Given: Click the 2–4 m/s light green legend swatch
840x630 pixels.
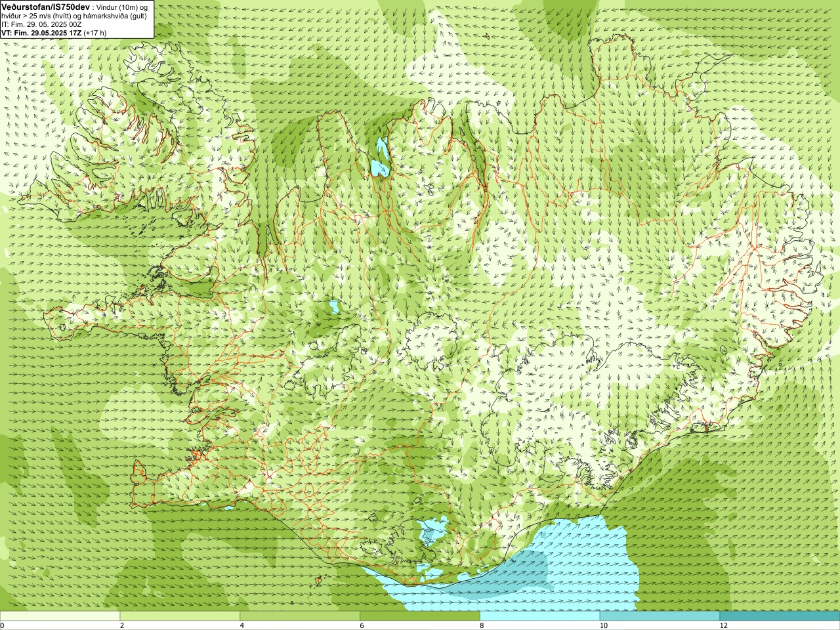Looking at the screenshot, I should click(x=180, y=616).
